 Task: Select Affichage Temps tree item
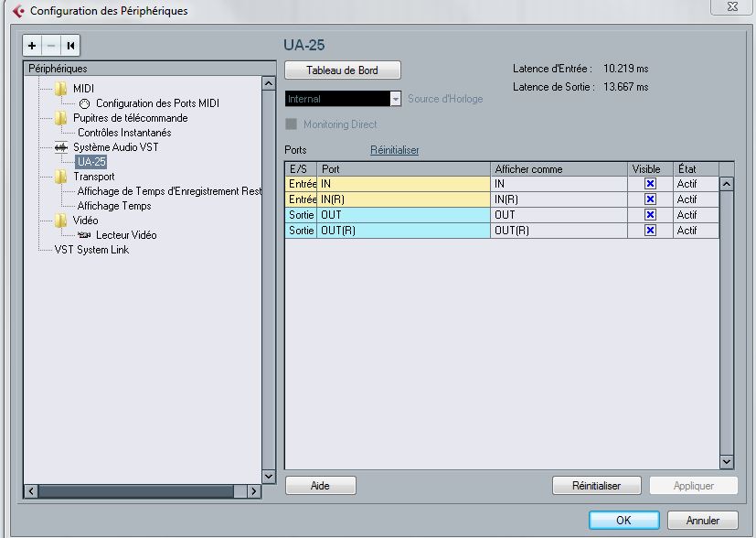click(x=114, y=206)
